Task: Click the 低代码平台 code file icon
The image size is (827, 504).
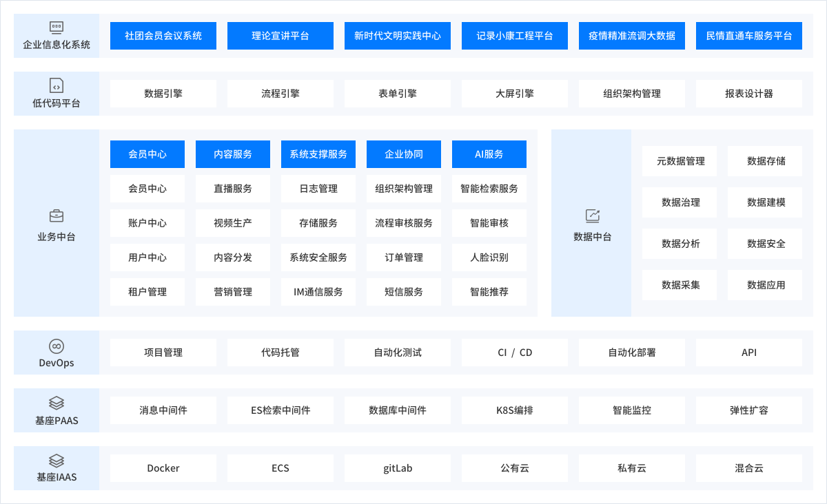Action: coord(57,85)
